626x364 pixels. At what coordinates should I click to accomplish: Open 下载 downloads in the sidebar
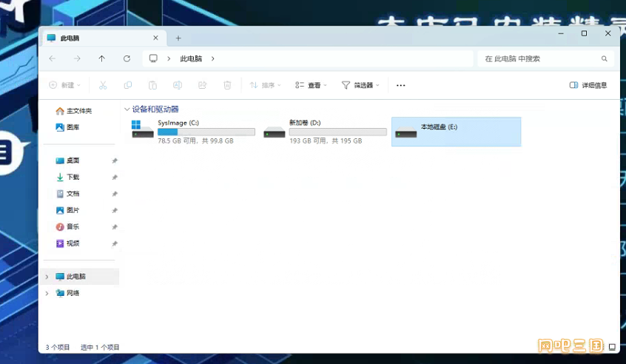[67, 177]
